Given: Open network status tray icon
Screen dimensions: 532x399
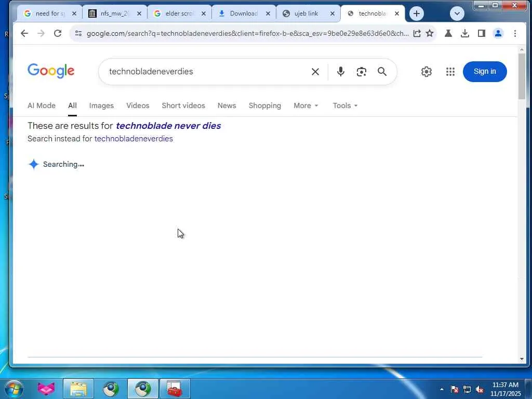Looking at the screenshot, I should [467, 390].
